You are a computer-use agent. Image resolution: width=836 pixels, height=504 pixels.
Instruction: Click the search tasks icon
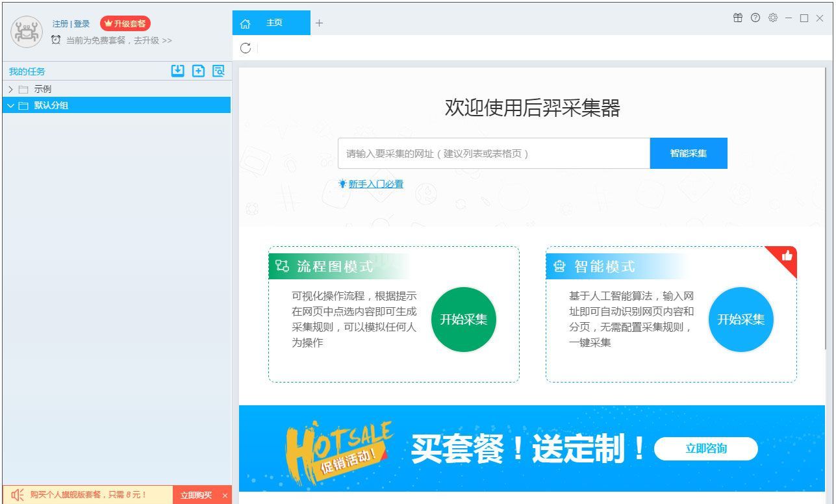pyautogui.click(x=218, y=71)
